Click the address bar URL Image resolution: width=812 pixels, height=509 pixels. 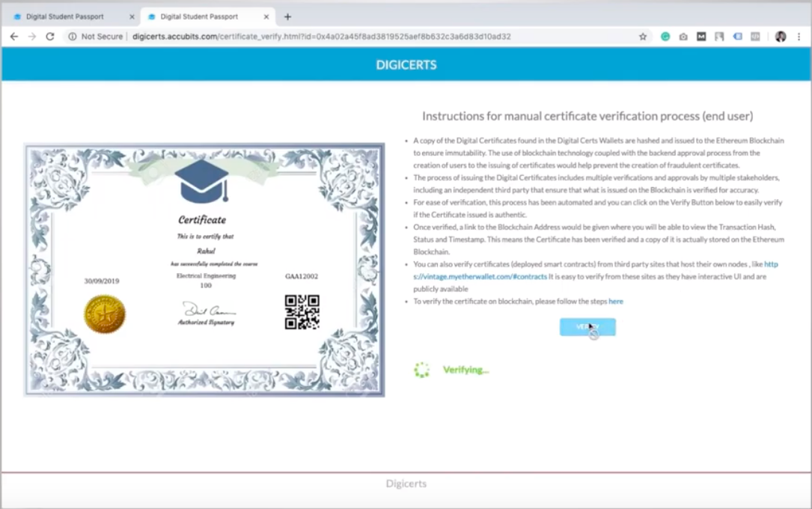pos(322,37)
